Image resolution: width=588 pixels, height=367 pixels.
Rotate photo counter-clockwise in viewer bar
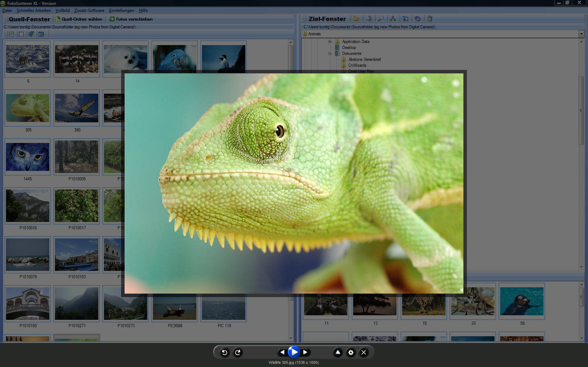tap(224, 352)
